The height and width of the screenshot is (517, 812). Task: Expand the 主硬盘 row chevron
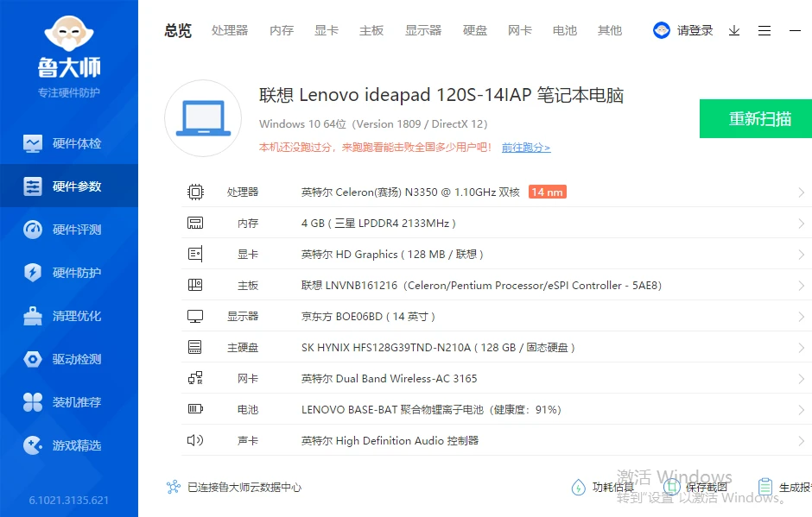point(801,348)
